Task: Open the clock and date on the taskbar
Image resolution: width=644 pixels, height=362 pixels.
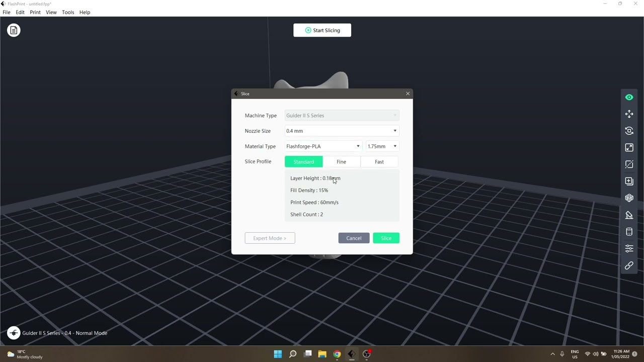Action: 621,354
